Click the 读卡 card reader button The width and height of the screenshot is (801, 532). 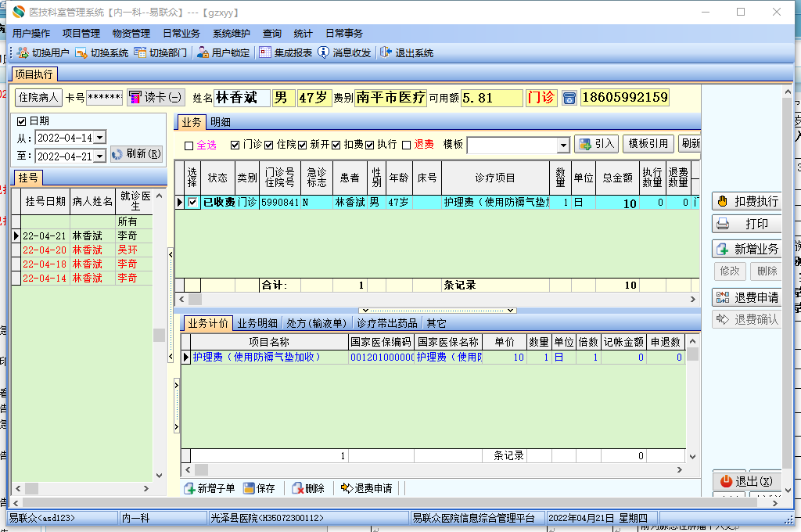pos(156,97)
